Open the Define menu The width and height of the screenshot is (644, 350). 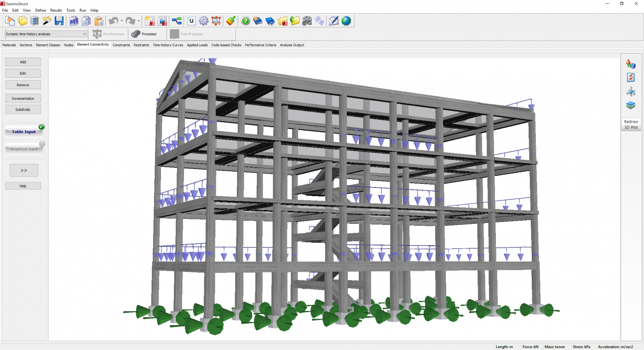40,10
